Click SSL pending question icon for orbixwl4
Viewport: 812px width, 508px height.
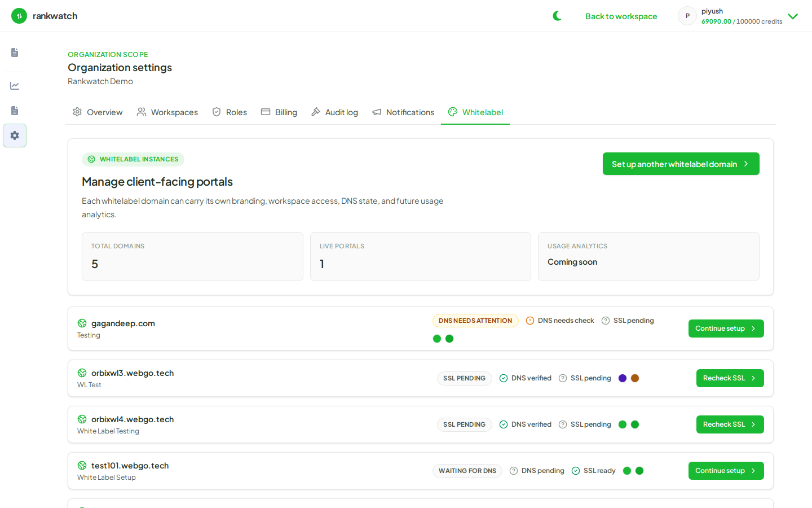(563, 424)
